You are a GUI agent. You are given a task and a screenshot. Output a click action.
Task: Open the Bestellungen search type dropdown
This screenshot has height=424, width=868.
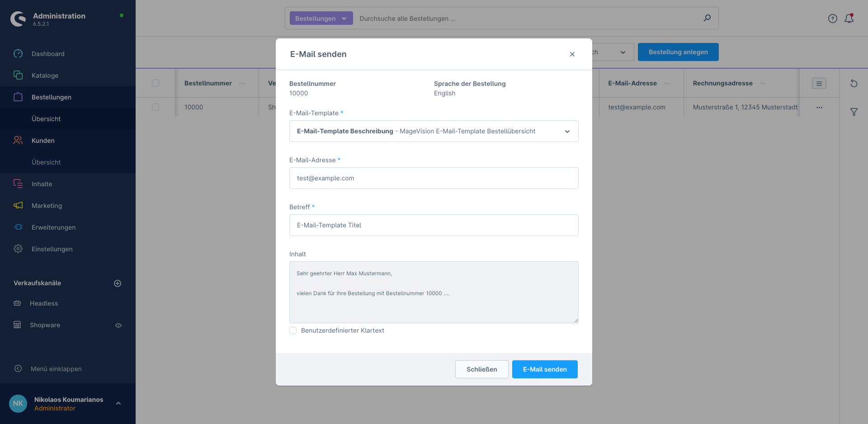[321, 19]
